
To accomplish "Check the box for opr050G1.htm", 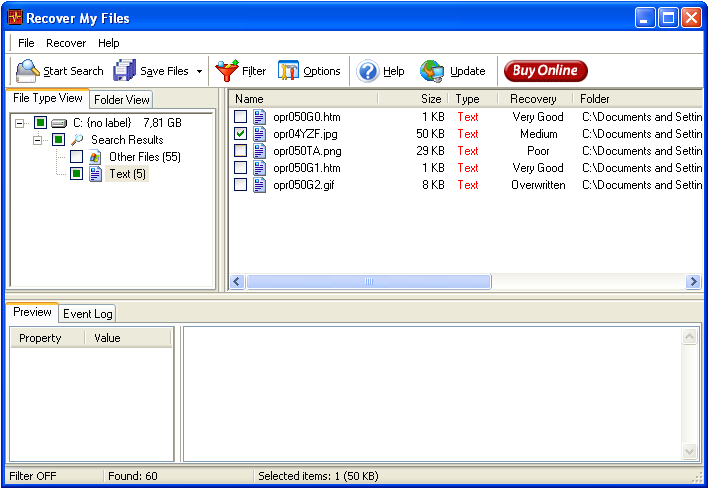I will [241, 168].
